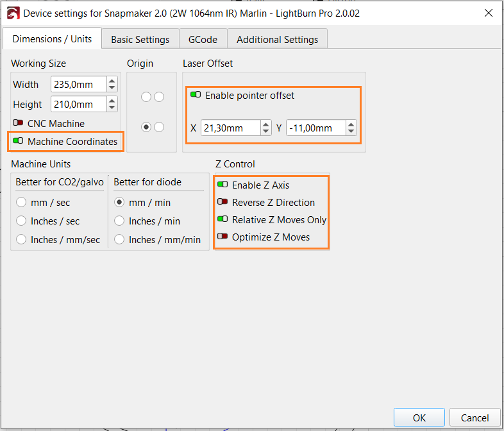
Task: Select the top-right origin radio button
Action: point(159,97)
